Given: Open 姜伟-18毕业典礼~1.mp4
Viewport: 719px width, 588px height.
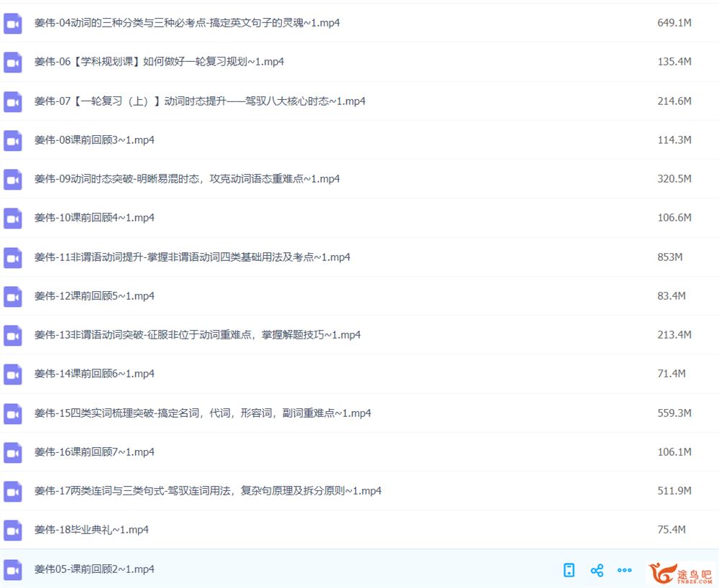Looking at the screenshot, I should [x=92, y=530].
